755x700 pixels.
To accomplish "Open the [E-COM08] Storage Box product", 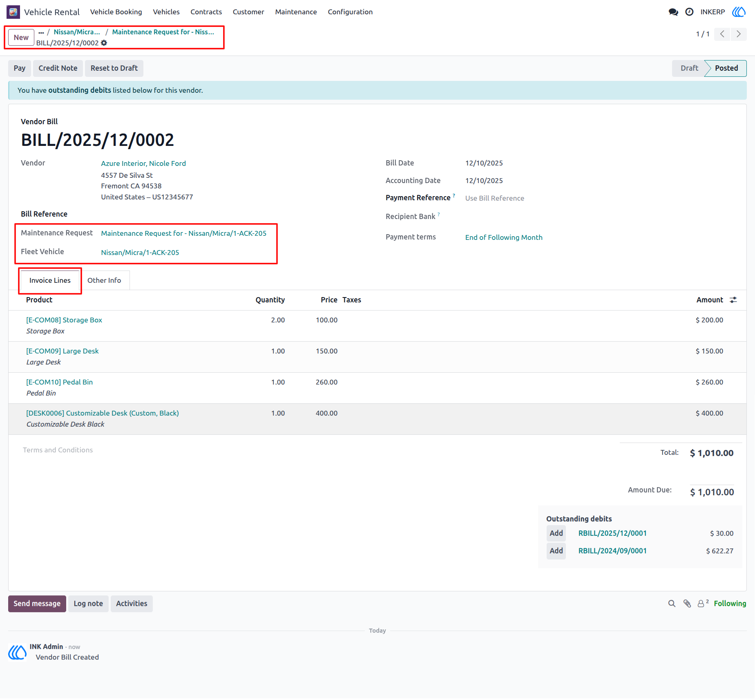I will (x=64, y=320).
